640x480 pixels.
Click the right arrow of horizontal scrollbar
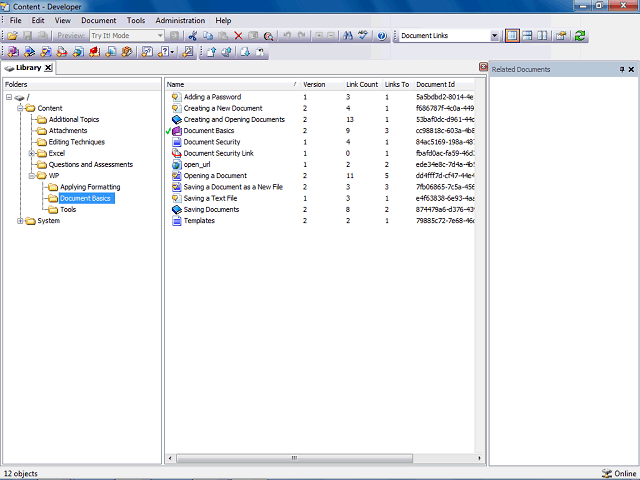[x=480, y=458]
